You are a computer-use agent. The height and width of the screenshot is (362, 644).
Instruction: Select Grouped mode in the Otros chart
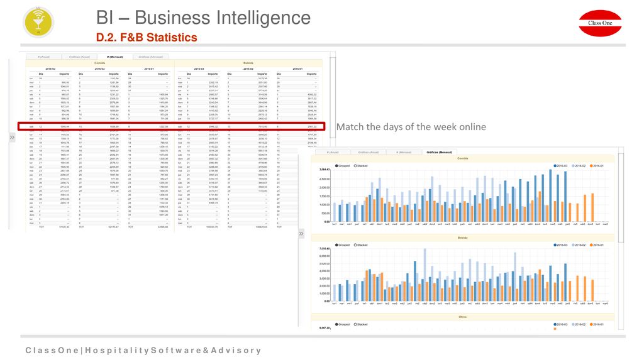click(x=343, y=324)
